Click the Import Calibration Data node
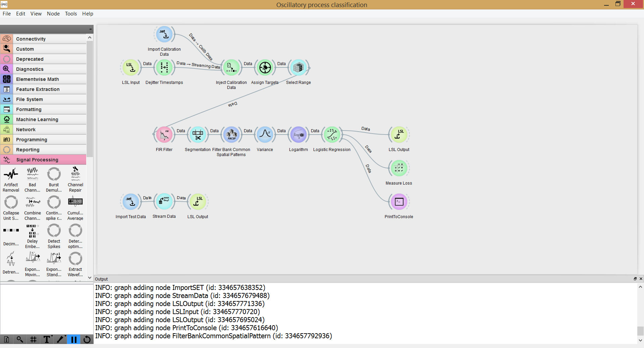644x348 pixels. coord(164,34)
